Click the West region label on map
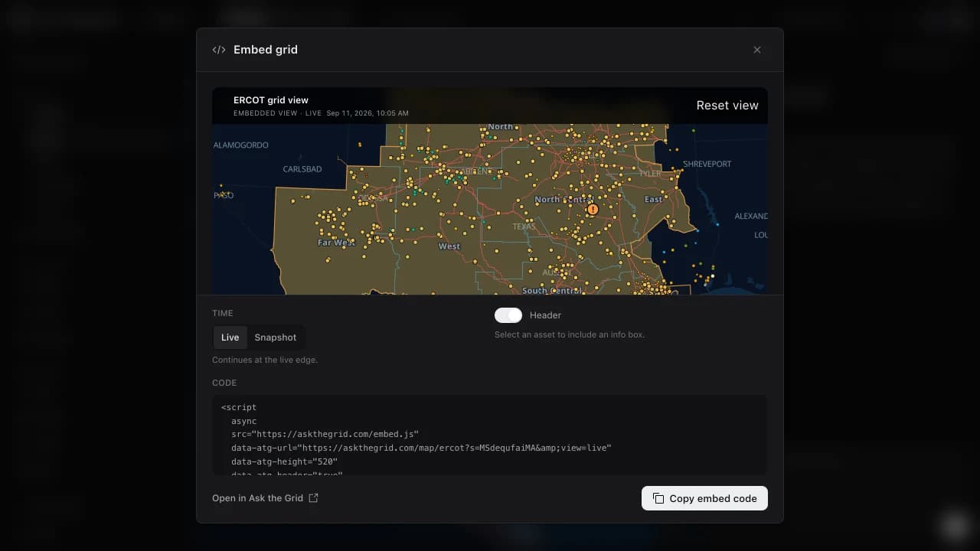 [x=449, y=246]
